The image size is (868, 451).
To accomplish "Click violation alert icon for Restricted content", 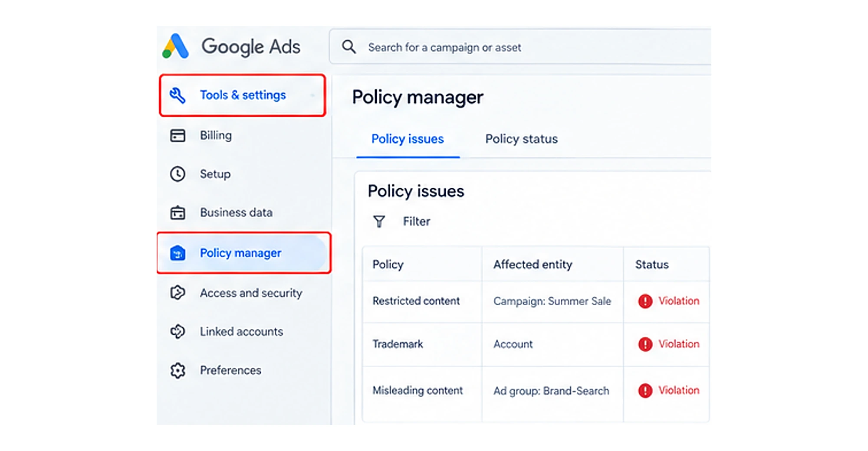I will [x=645, y=301].
